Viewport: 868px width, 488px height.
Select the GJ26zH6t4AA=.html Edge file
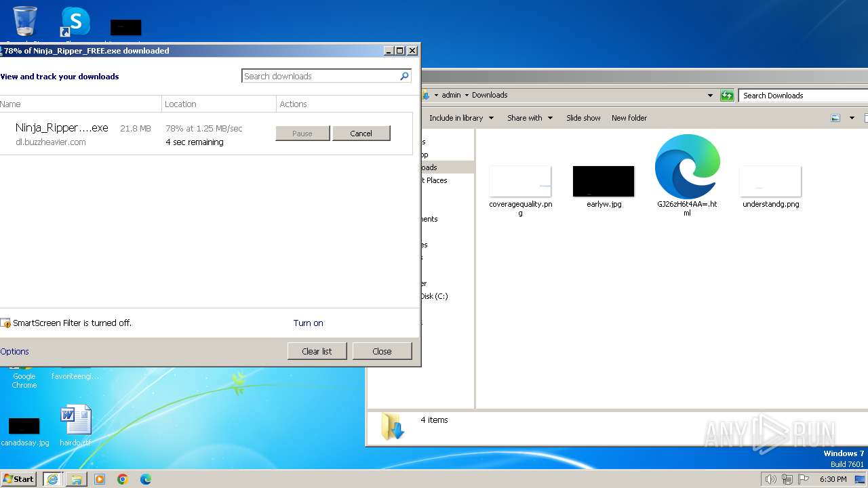[687, 175]
